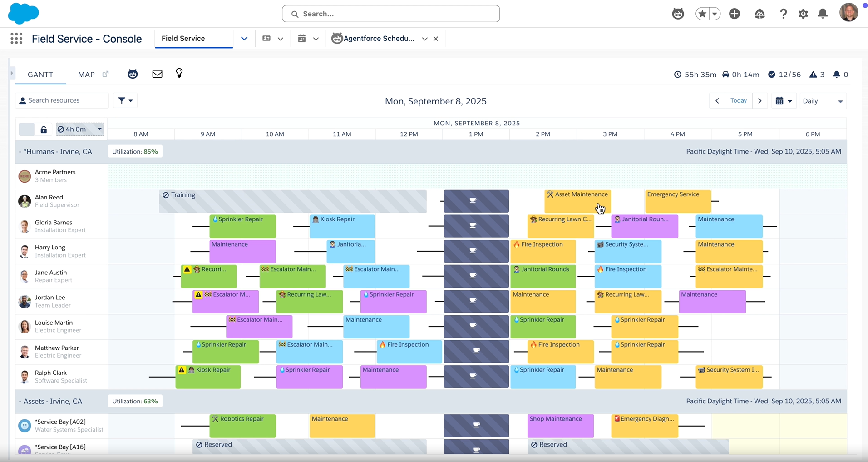The width and height of the screenshot is (868, 462).
Task: Open the Field Service navigation menu chevron
Action: [x=244, y=39]
